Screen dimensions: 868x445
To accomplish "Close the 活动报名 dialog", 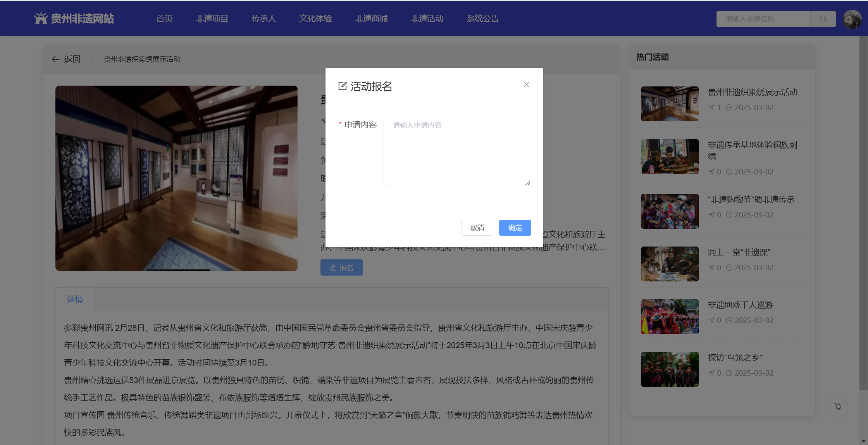I will coord(526,85).
